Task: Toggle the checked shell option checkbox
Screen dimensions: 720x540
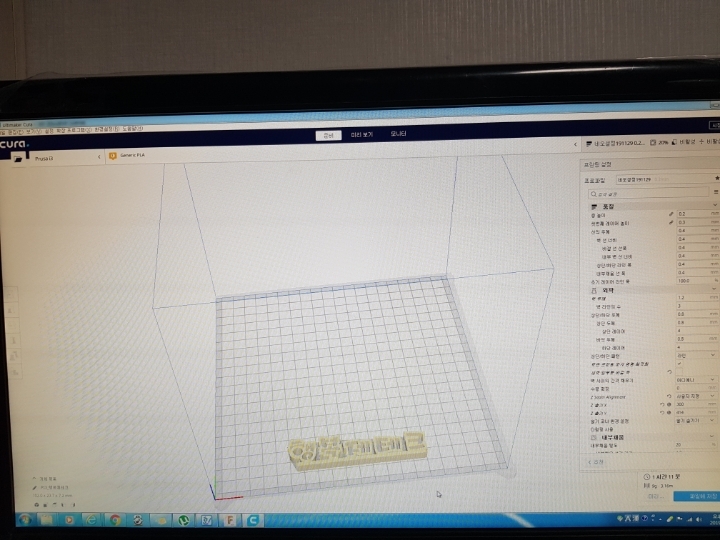Action: (679, 364)
